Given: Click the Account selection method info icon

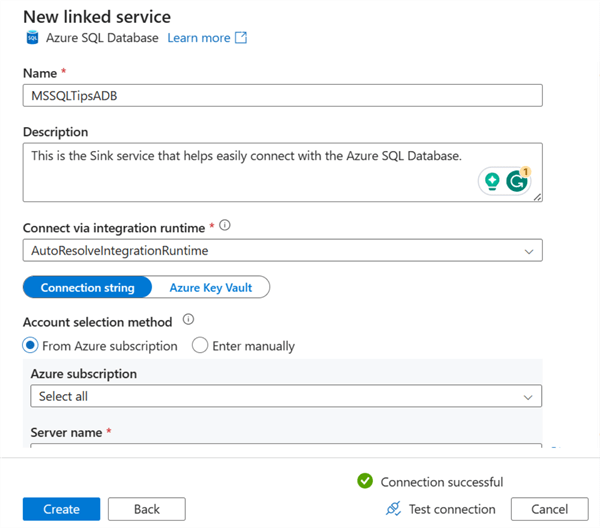Looking at the screenshot, I should pos(188,319).
